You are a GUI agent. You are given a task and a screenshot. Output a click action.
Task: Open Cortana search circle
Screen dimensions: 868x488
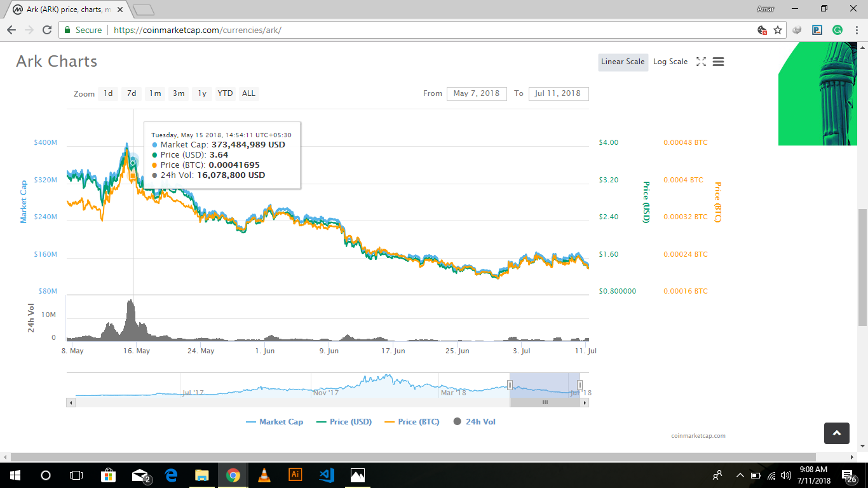pos(46,475)
